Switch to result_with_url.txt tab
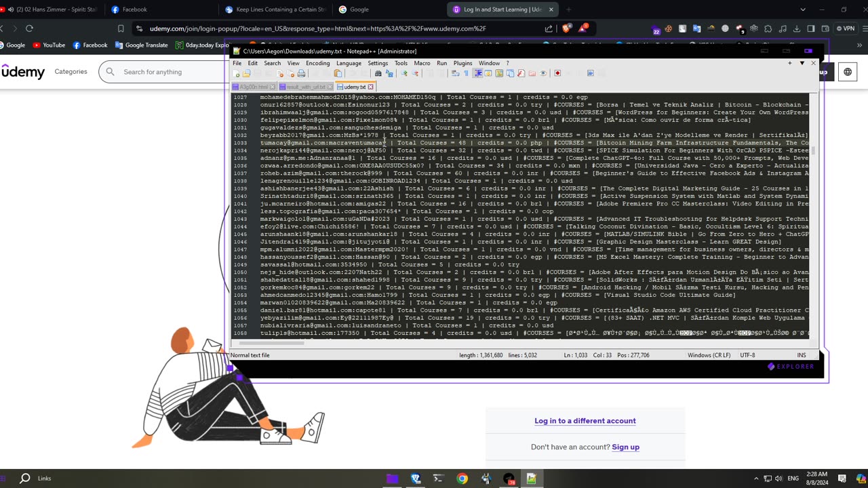 coord(305,87)
